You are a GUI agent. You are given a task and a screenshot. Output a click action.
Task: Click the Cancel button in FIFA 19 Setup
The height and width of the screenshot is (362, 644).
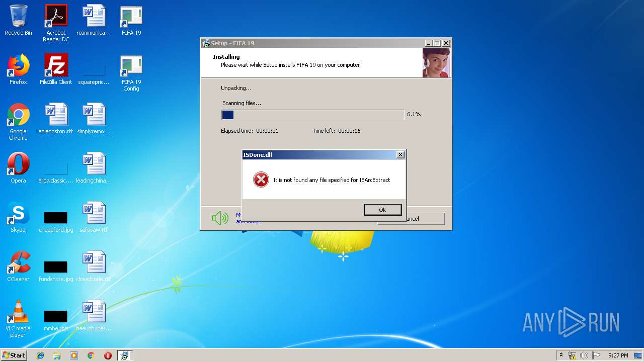tap(425, 219)
